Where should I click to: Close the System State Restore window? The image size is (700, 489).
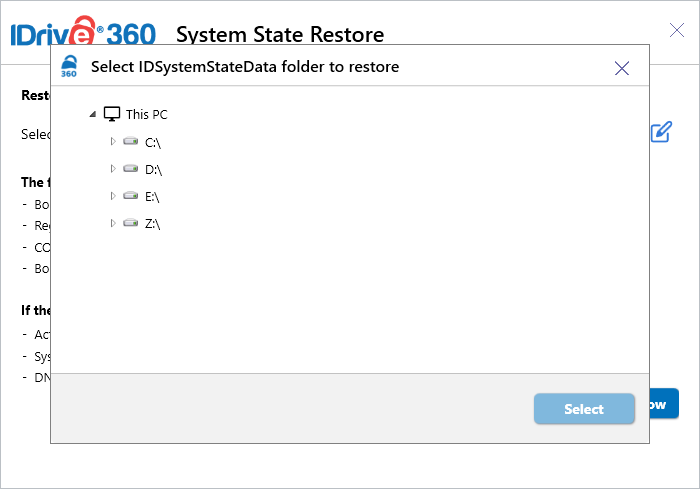point(677,30)
